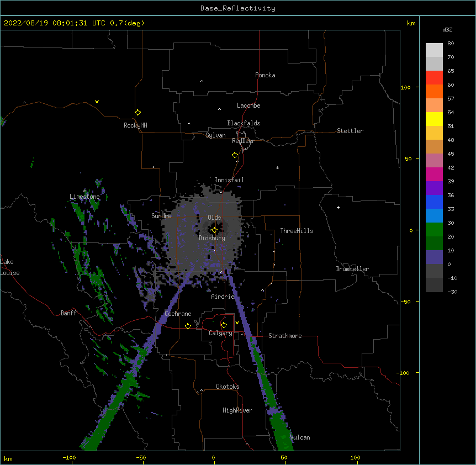Click the light gray 80 dBZ legend swatch
Viewport: 476px width, 465px height.
[x=434, y=50]
